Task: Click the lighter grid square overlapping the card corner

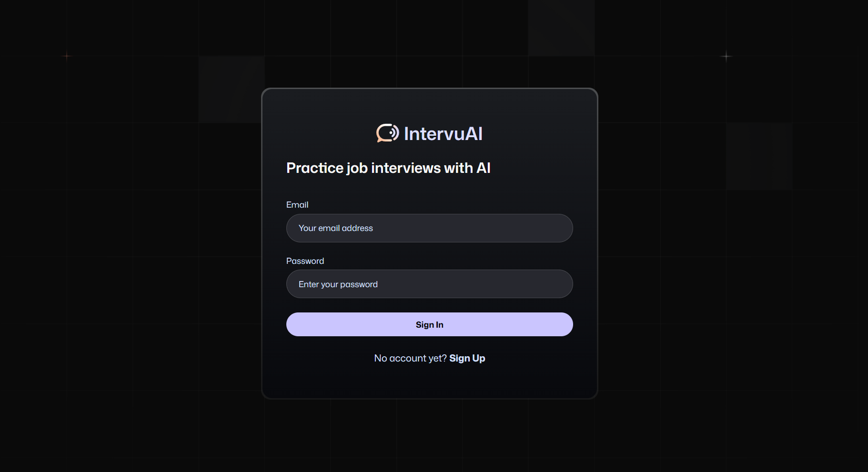Action: (231, 89)
